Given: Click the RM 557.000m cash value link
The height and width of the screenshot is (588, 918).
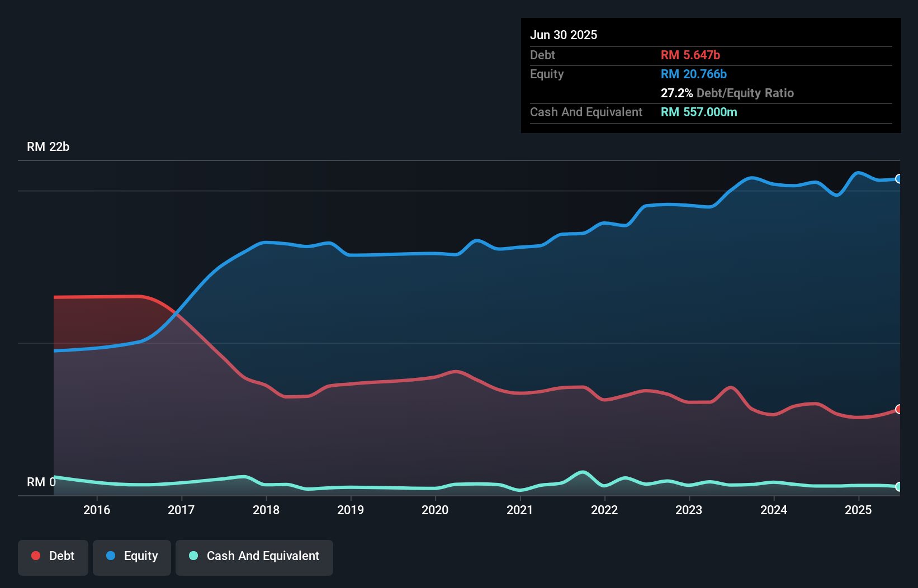Looking at the screenshot, I should pyautogui.click(x=699, y=112).
